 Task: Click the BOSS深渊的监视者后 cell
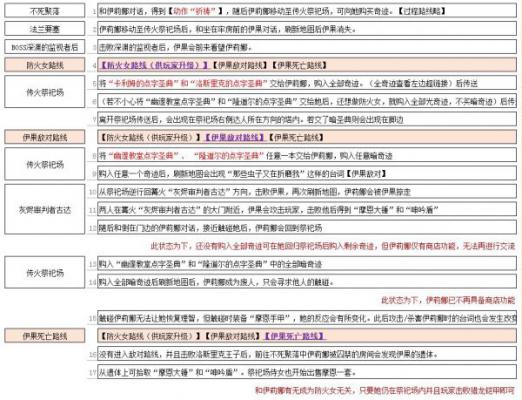pyautogui.click(x=45, y=47)
